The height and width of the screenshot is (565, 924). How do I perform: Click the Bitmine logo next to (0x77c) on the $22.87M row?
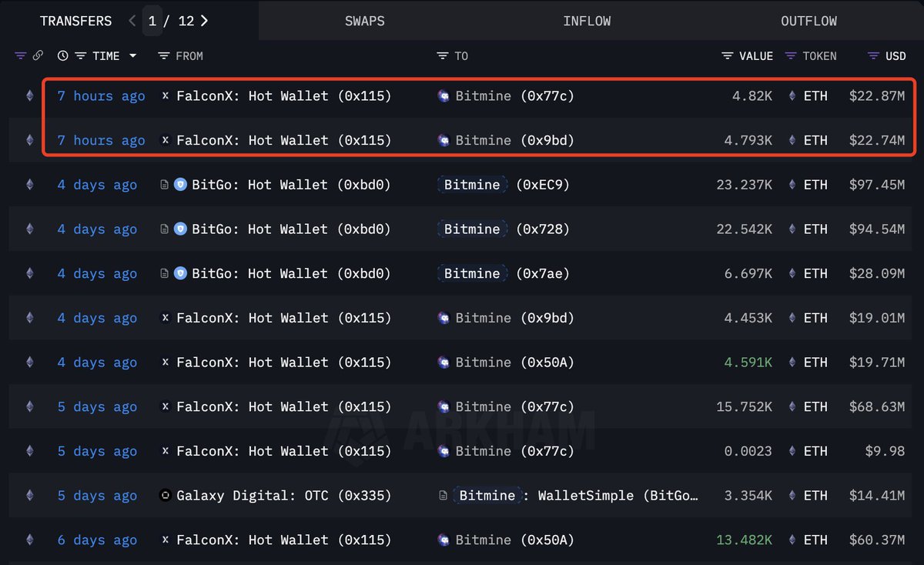coord(444,96)
